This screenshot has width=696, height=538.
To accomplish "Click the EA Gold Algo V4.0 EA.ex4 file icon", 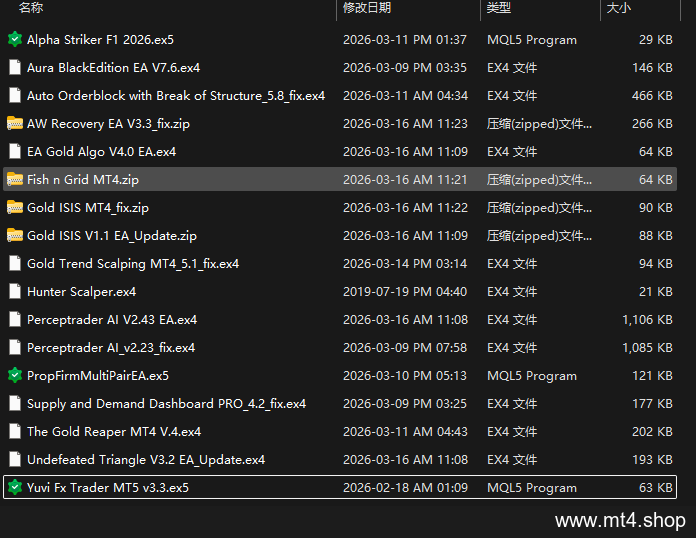I will pos(15,151).
